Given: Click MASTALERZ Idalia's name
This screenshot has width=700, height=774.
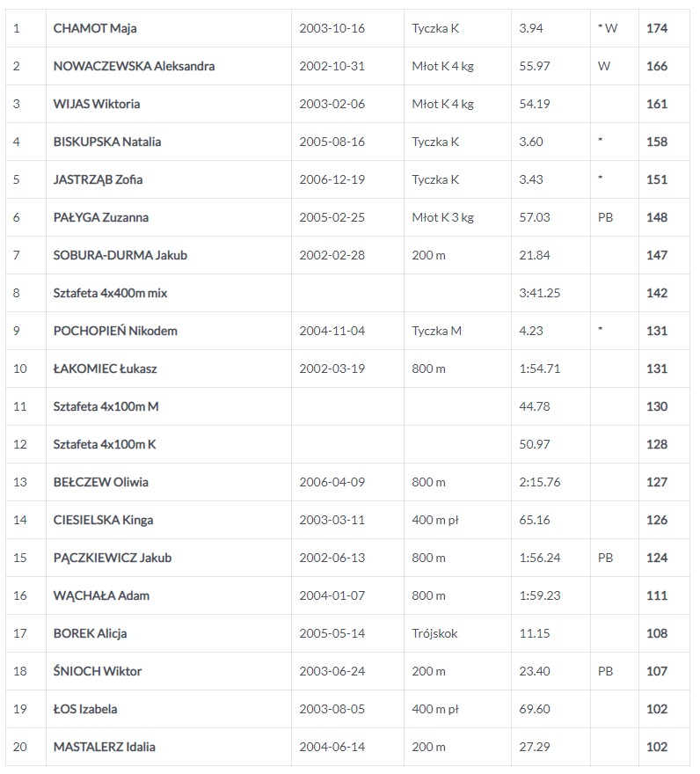Looking at the screenshot, I should pyautogui.click(x=104, y=747).
